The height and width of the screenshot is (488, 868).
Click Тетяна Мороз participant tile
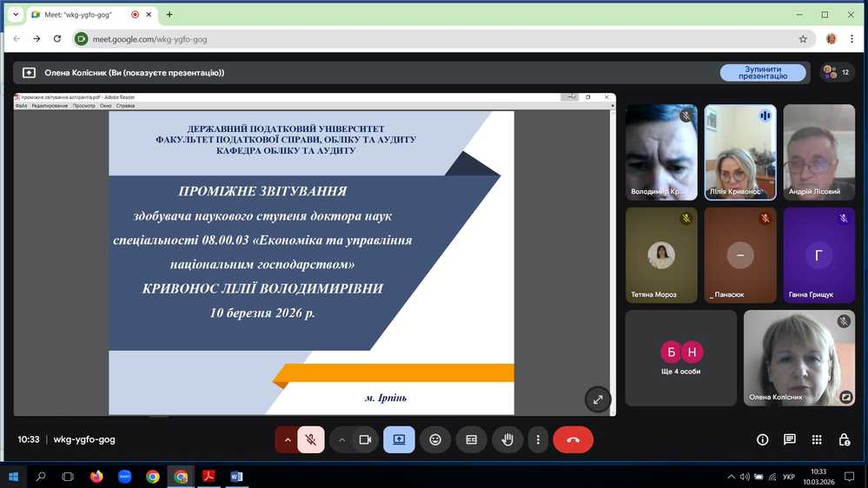coord(661,254)
